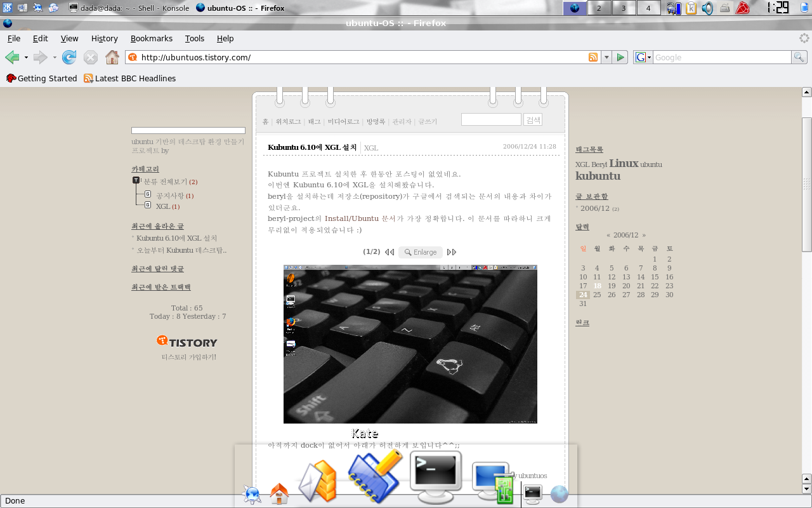Open the Back history dropdown arrow
Image resolution: width=812 pixels, height=508 pixels.
click(26, 57)
